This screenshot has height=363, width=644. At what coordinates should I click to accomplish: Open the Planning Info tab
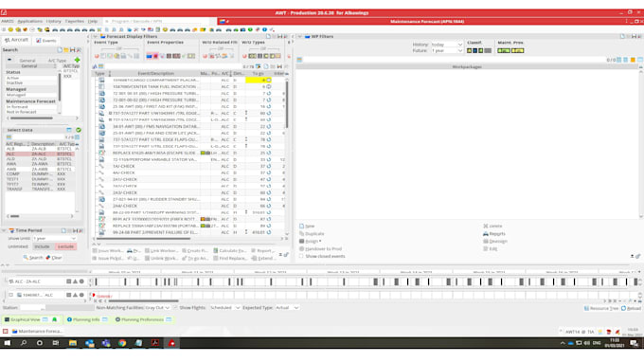[87, 319]
